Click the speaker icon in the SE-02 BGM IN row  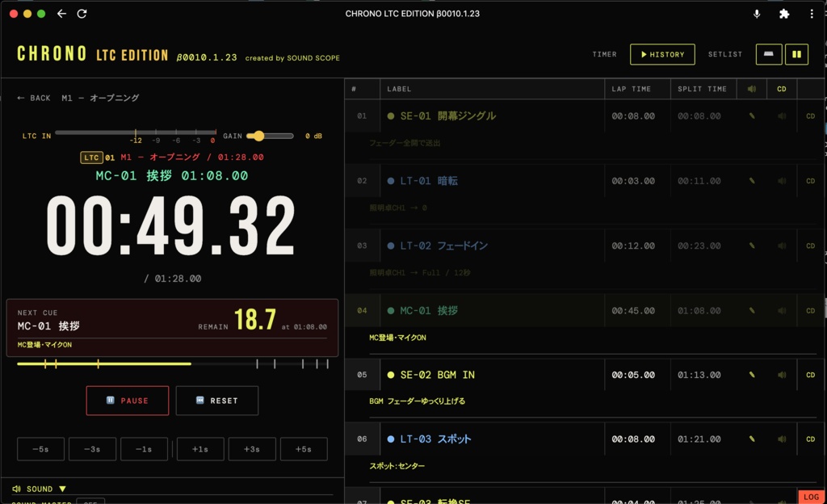(x=782, y=375)
